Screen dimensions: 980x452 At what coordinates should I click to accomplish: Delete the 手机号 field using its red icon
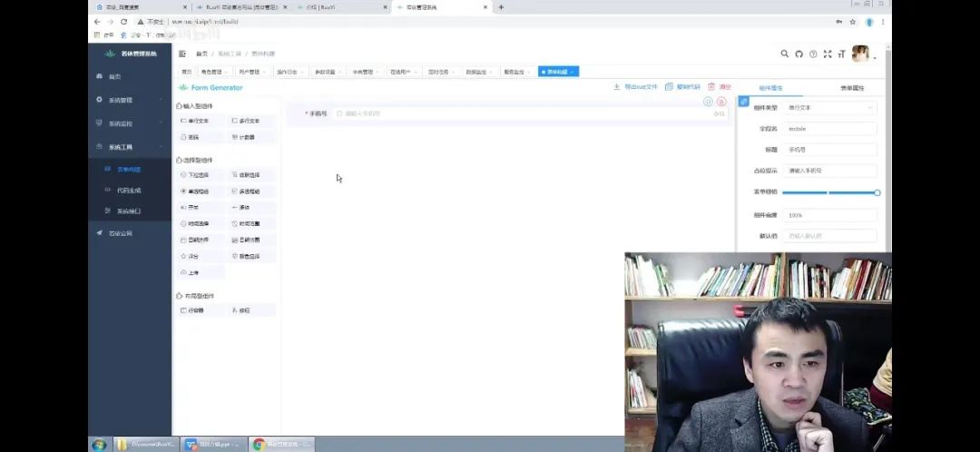click(721, 102)
